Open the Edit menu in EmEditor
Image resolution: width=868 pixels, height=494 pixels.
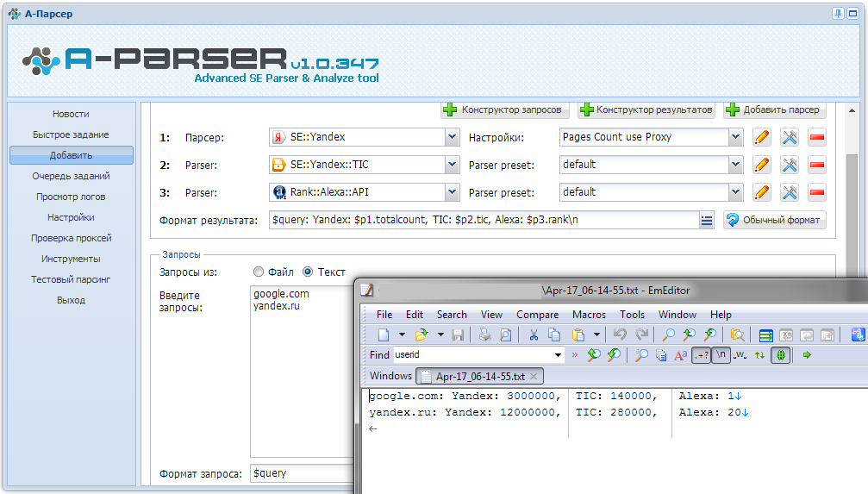pos(414,315)
